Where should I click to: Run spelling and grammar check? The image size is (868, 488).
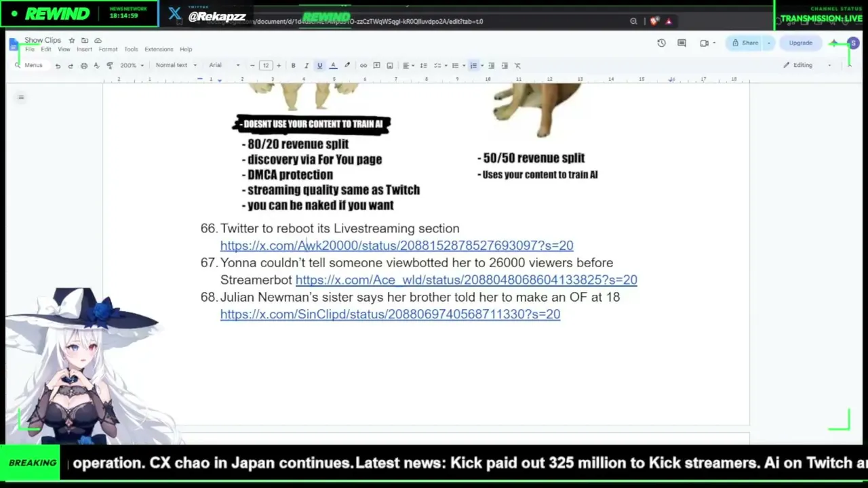click(96, 66)
